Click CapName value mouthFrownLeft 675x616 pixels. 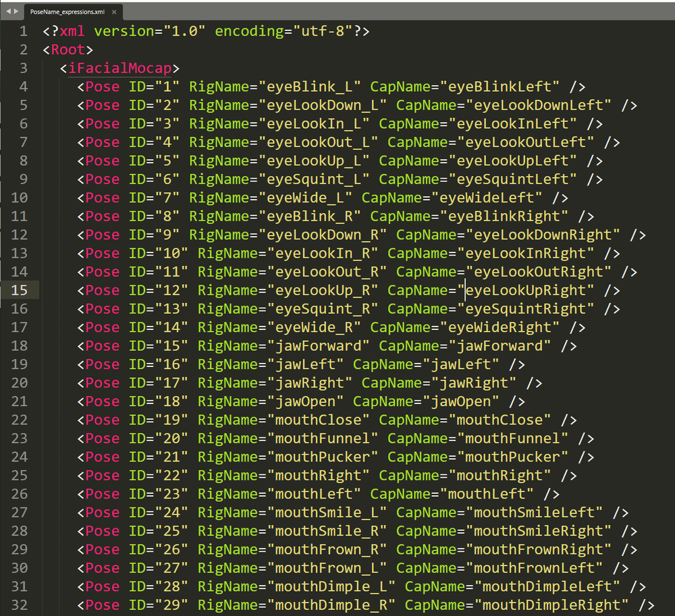tap(534, 568)
